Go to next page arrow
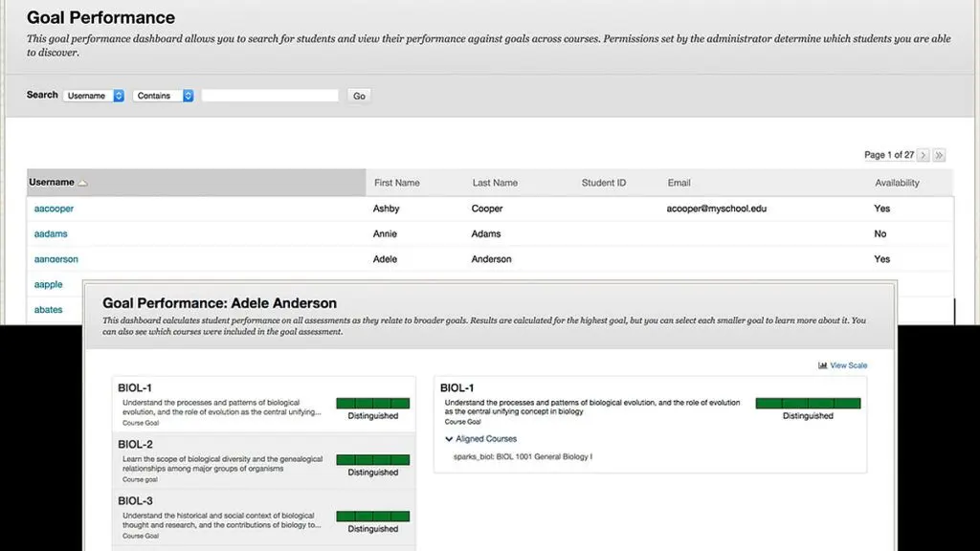Viewport: 980px width, 551px height. (924, 155)
